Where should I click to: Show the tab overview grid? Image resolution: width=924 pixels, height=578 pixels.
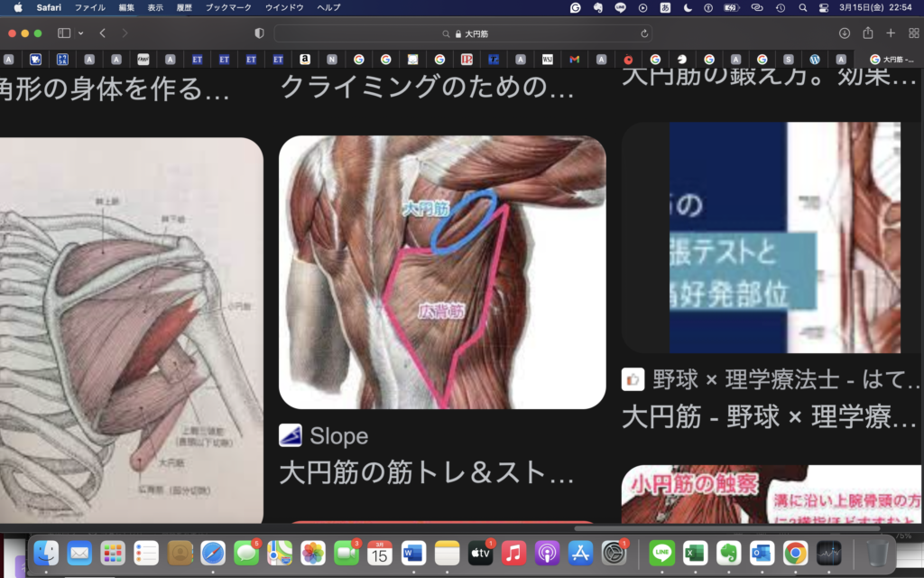912,33
